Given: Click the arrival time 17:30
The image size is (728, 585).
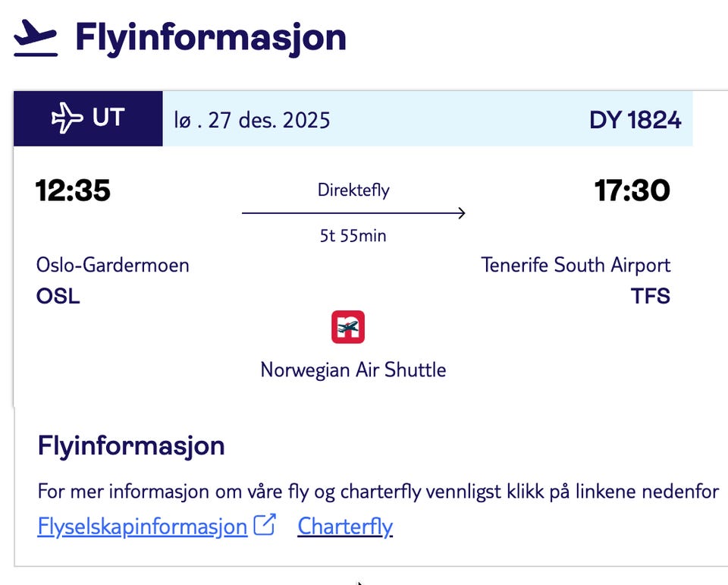Looking at the screenshot, I should [632, 191].
